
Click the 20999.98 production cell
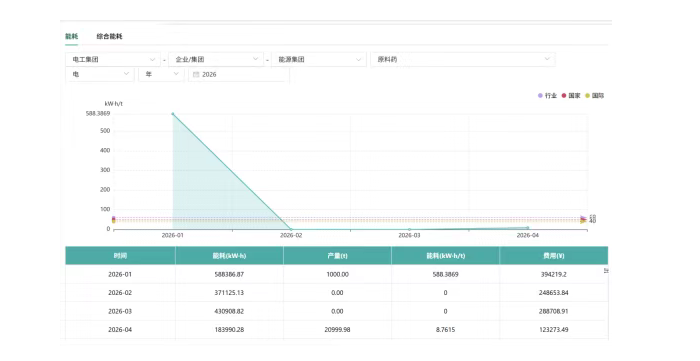click(x=337, y=330)
